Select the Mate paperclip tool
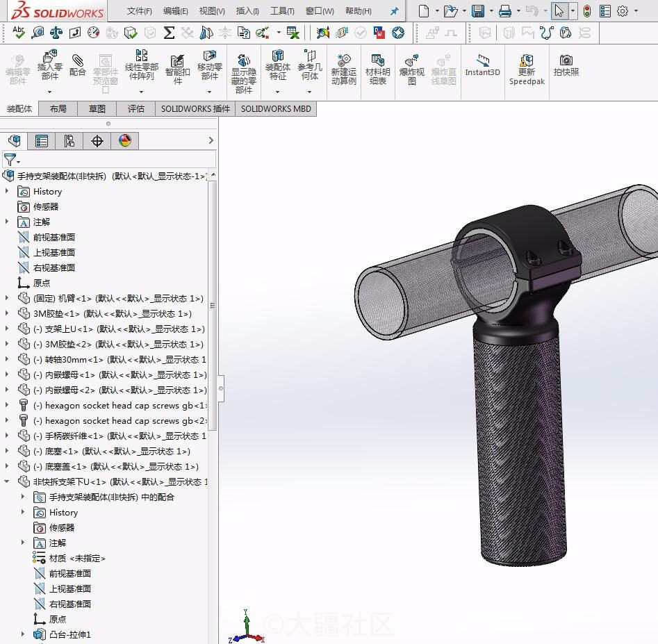This screenshot has height=644, width=658. click(77, 65)
